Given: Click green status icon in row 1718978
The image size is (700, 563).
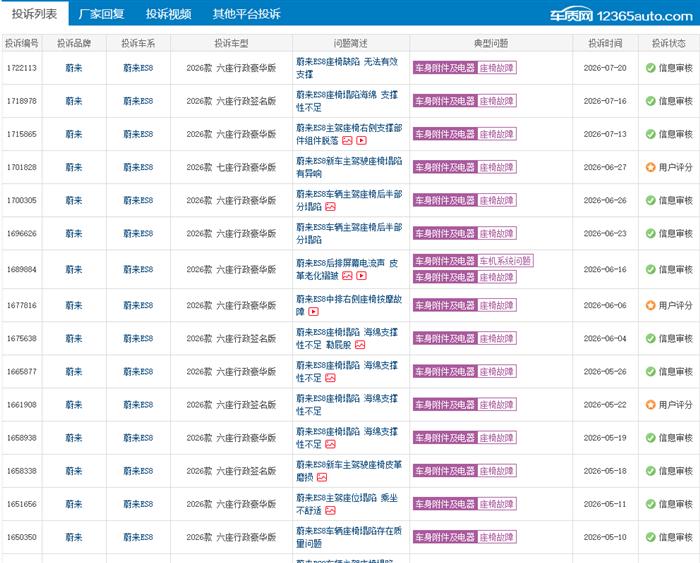Looking at the screenshot, I should (650, 101).
